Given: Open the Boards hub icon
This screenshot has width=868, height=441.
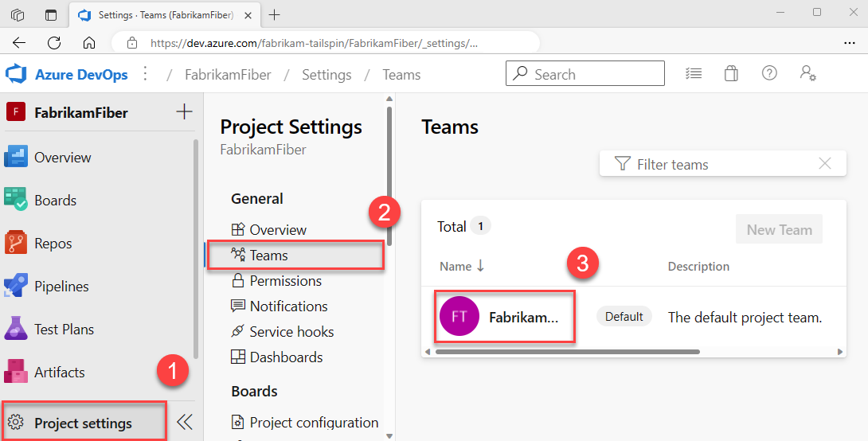Looking at the screenshot, I should (x=16, y=200).
